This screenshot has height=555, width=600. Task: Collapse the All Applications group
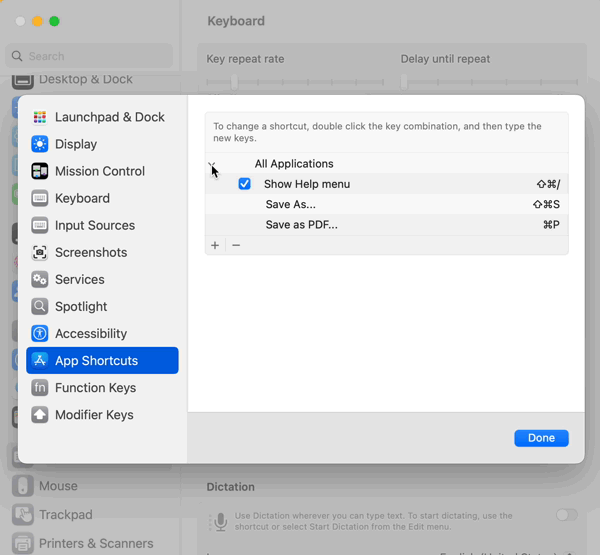click(211, 164)
